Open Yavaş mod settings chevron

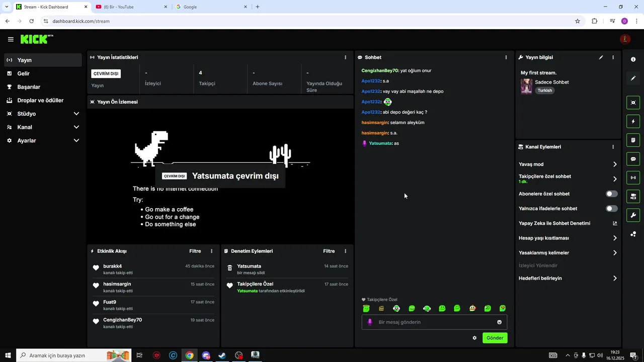pos(615,164)
